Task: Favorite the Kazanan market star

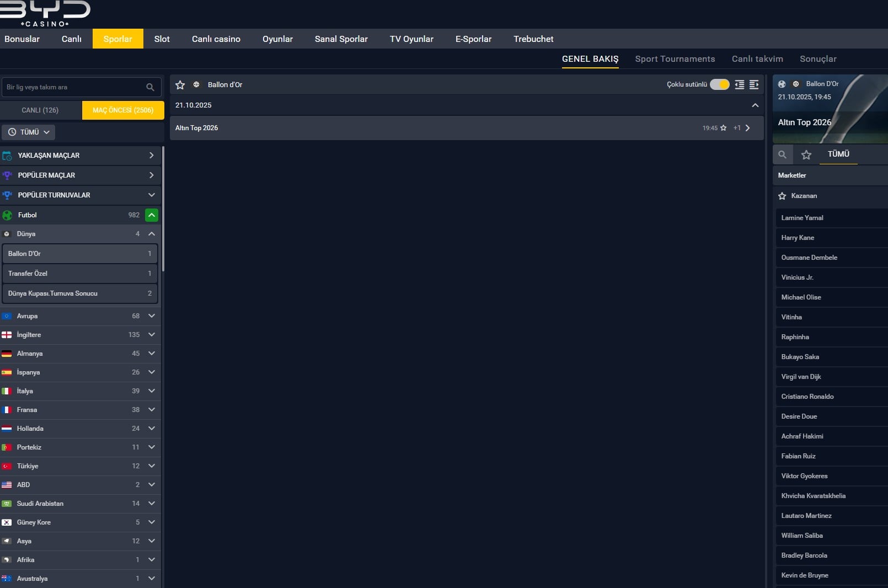Action: tap(782, 196)
